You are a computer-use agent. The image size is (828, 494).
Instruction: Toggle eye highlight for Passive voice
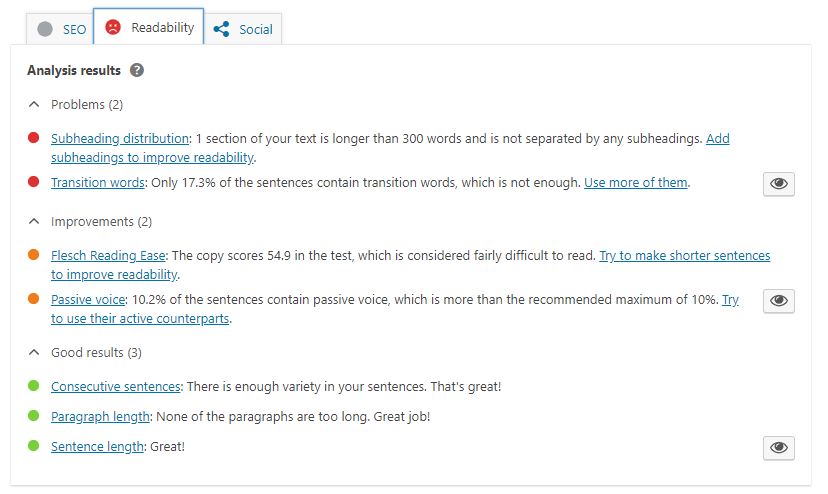point(779,301)
